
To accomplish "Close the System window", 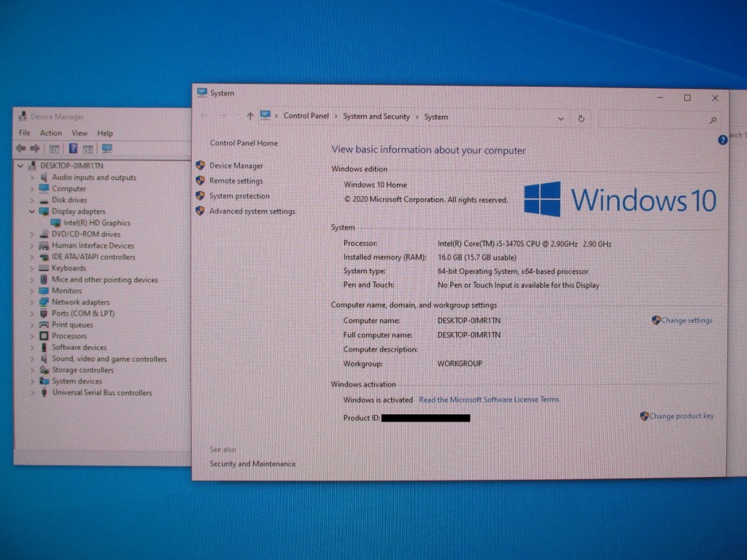I will point(715,98).
